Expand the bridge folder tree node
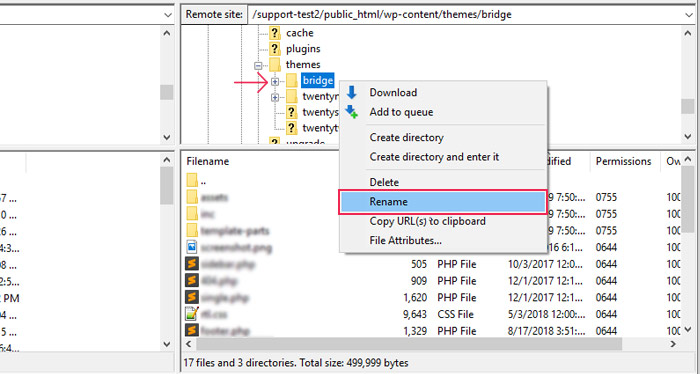This screenshot has height=374, width=700. [275, 81]
